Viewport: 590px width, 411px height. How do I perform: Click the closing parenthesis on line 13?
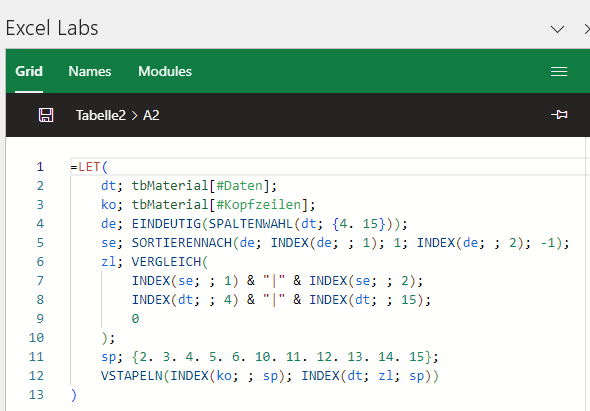click(x=74, y=395)
